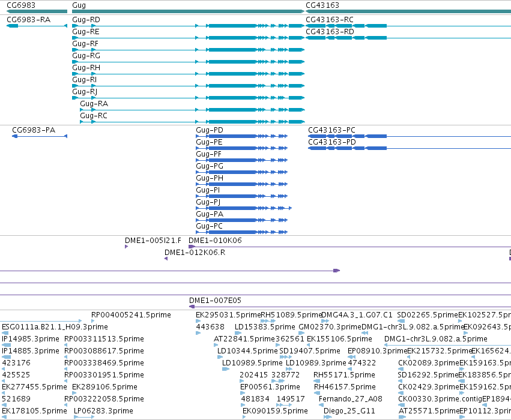Viewport: 511px width, 420px height.
Task: Click transcript Gug-RH label
Action: point(86,68)
